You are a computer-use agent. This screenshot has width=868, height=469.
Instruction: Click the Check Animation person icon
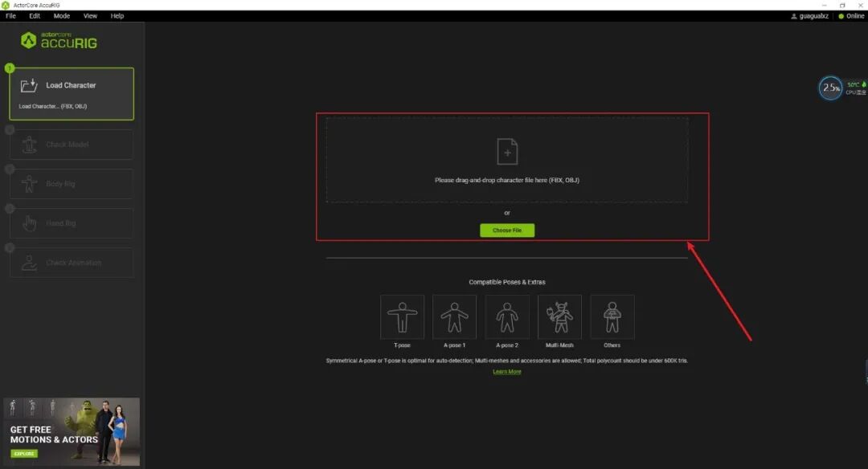(30, 263)
